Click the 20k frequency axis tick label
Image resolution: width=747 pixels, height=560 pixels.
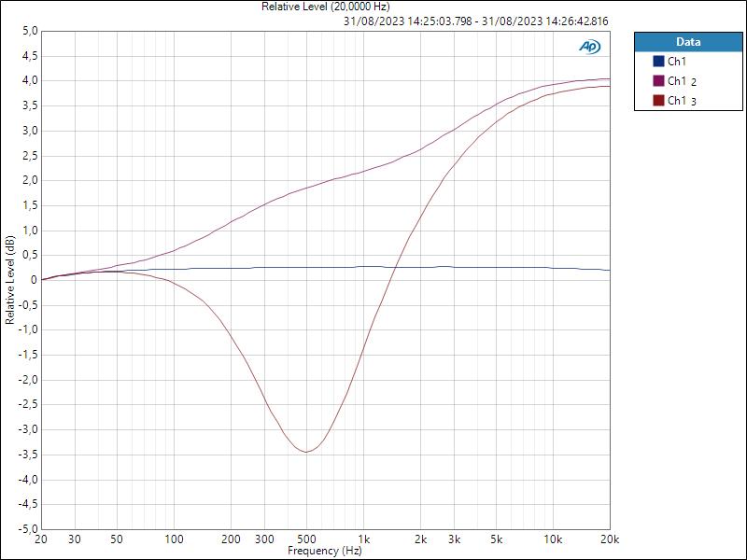[x=609, y=539]
